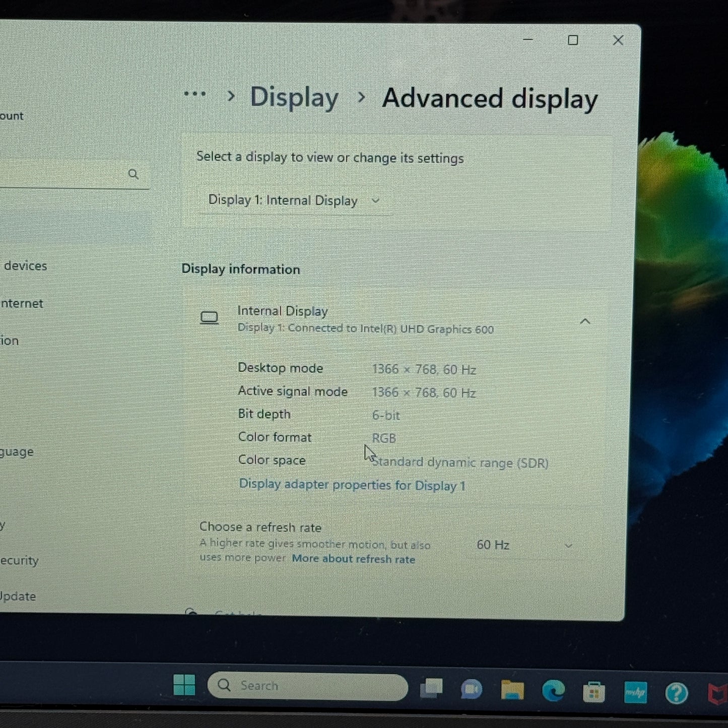The width and height of the screenshot is (728, 728).
Task: Open Display adapter properties for Display 1
Action: coord(352,485)
